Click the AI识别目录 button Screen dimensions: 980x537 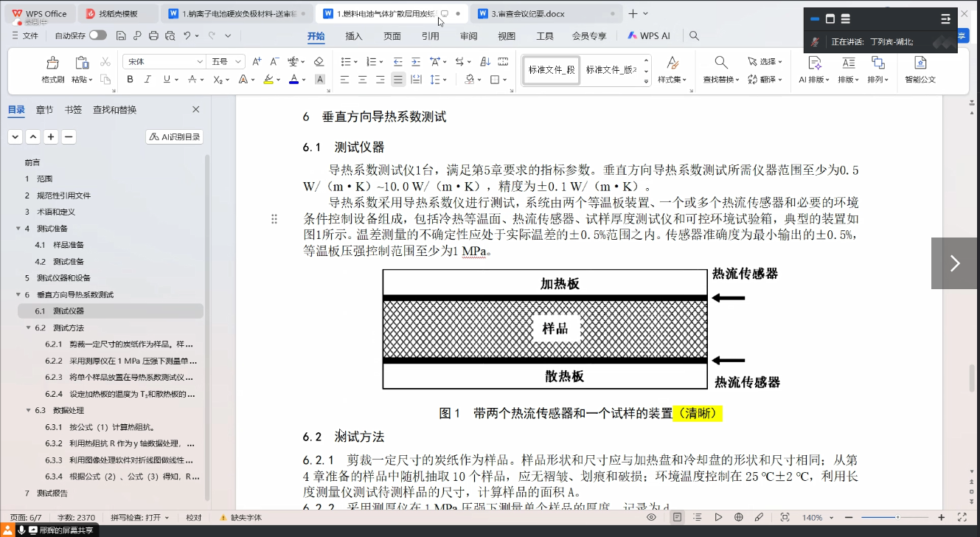pyautogui.click(x=175, y=136)
